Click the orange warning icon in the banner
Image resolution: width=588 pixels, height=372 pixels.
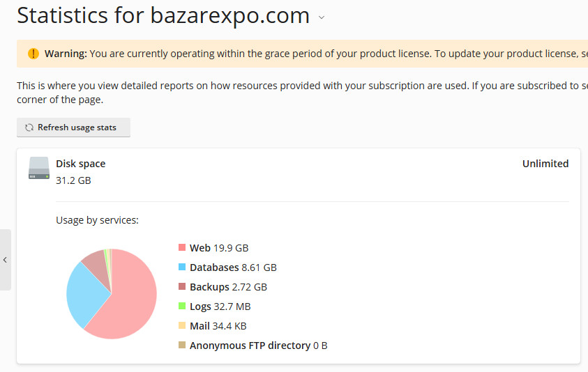pos(33,54)
